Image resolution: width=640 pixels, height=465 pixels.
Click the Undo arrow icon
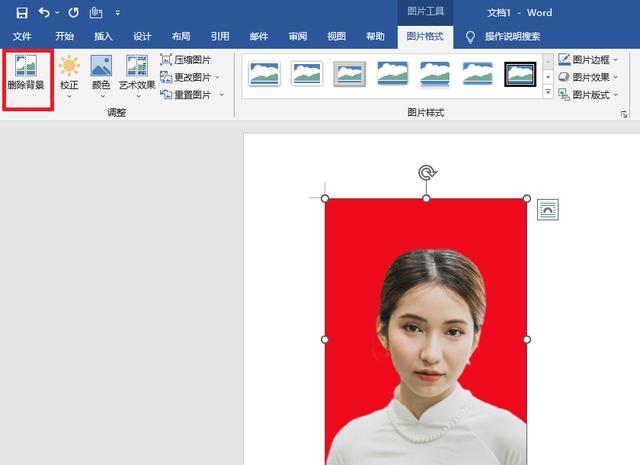tap(44, 13)
